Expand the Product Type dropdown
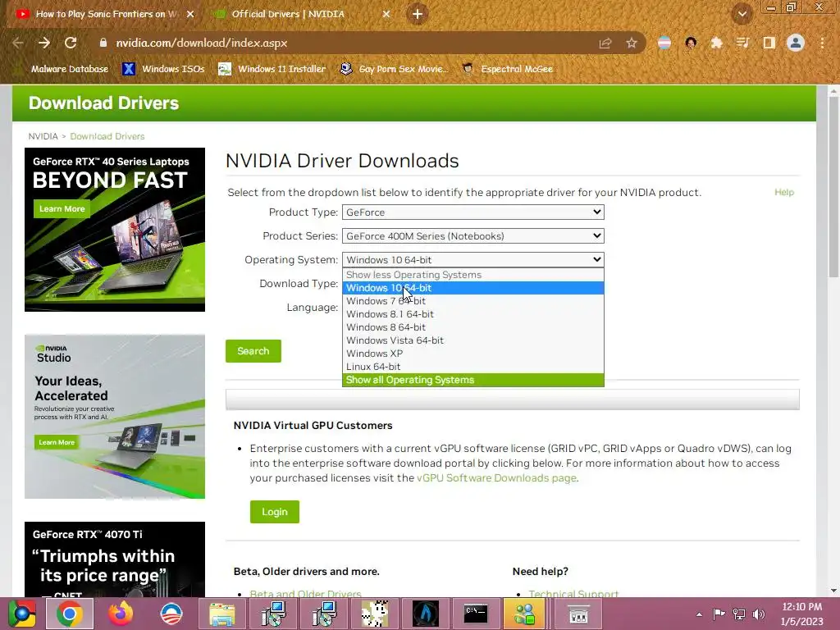The width and height of the screenshot is (840, 630). tap(473, 212)
